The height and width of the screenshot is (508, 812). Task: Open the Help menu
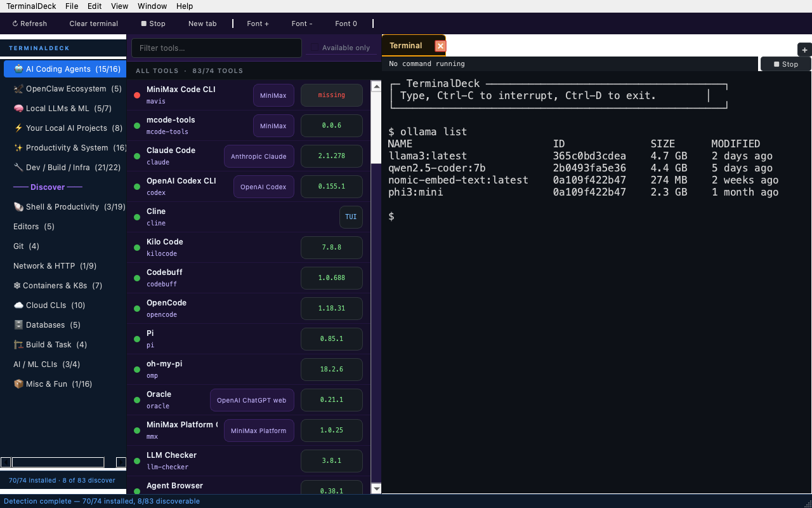(185, 6)
